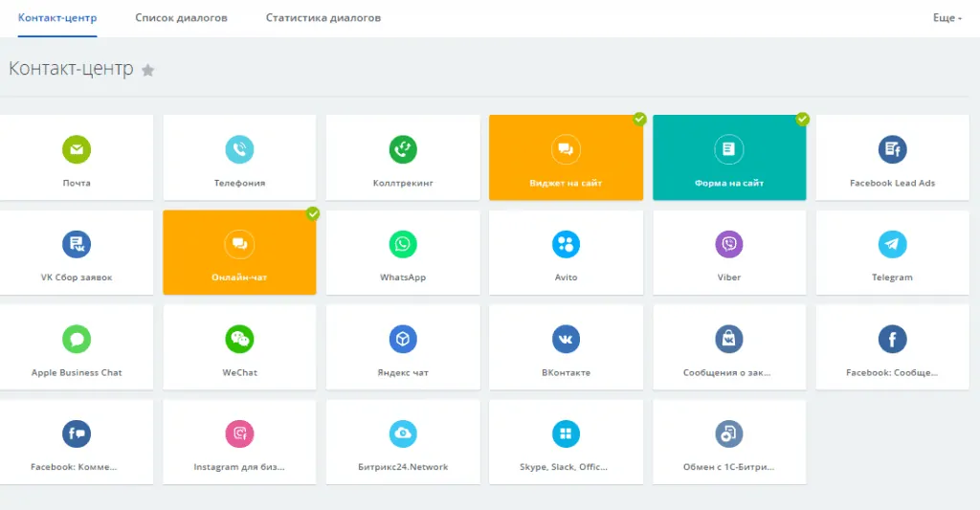980x510 pixels.
Task: Click the Facebook Lead Ads label
Action: 893,183
